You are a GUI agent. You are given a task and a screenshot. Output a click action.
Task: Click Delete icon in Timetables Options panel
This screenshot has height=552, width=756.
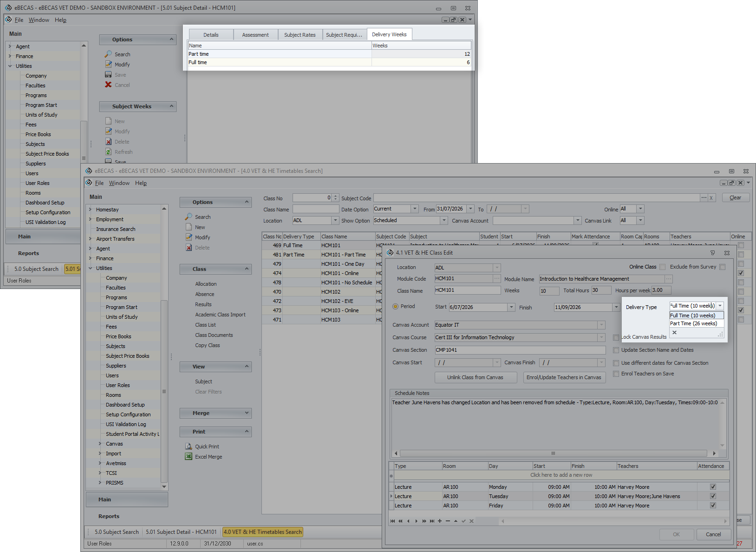(189, 247)
